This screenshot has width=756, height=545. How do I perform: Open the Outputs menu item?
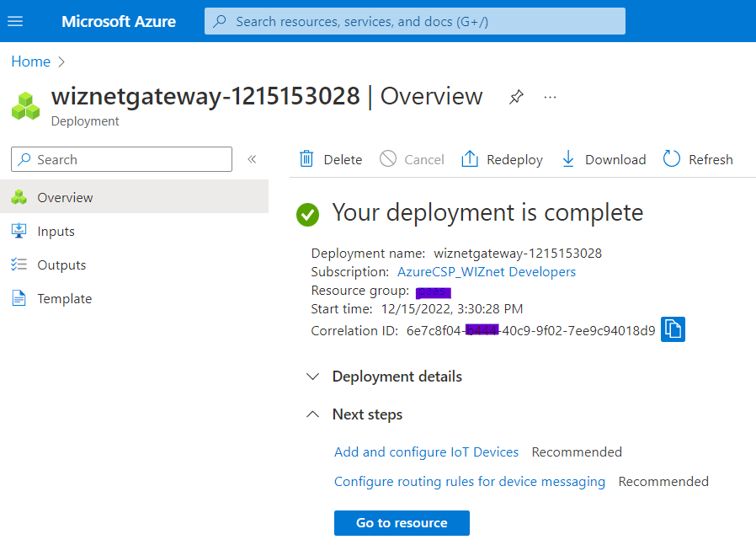point(134,264)
